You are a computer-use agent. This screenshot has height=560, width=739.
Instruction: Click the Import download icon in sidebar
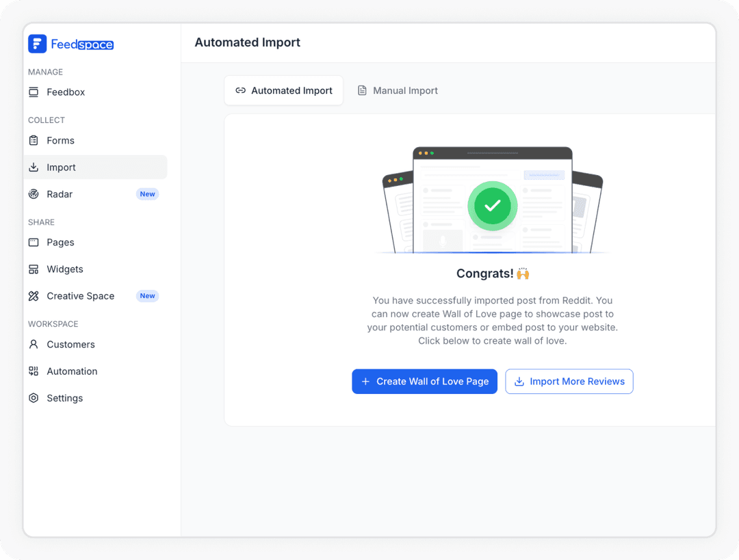34,168
